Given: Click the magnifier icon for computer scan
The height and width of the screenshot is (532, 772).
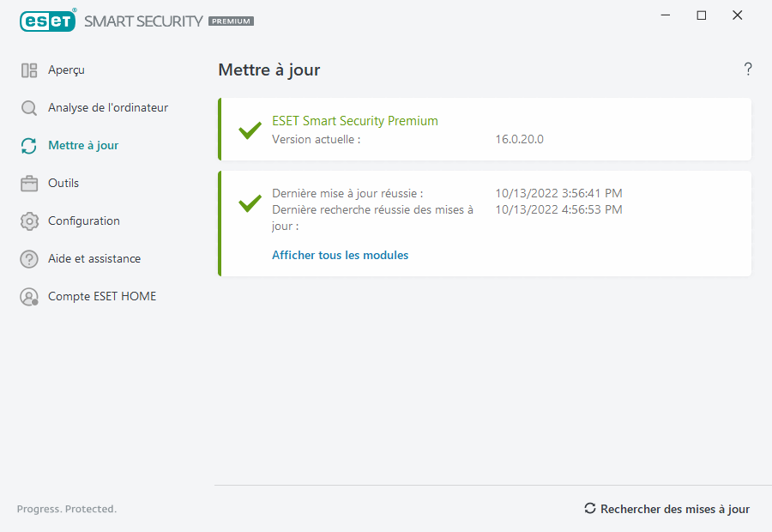Looking at the screenshot, I should pyautogui.click(x=29, y=108).
